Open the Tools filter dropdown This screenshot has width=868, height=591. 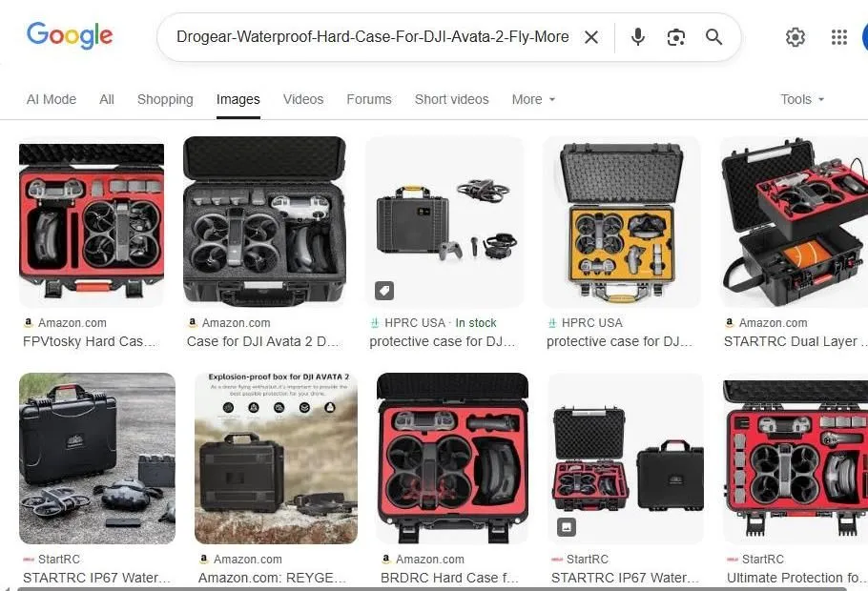click(x=801, y=99)
